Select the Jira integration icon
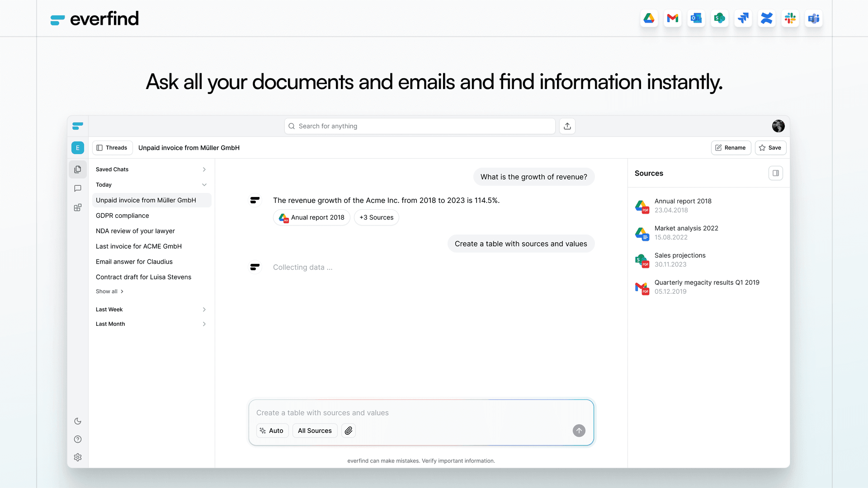 tap(743, 19)
